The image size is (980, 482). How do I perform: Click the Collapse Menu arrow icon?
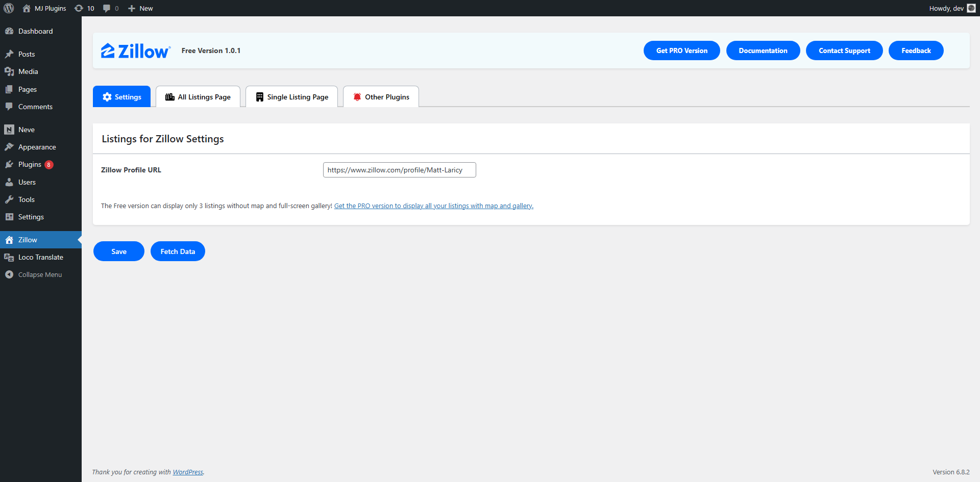(x=9, y=274)
